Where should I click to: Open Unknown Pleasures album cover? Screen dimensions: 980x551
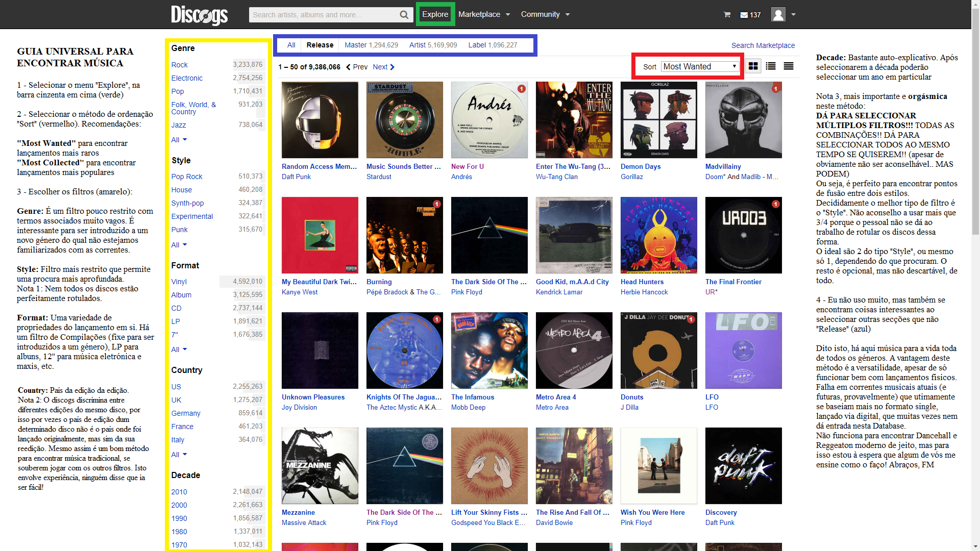[x=320, y=350]
